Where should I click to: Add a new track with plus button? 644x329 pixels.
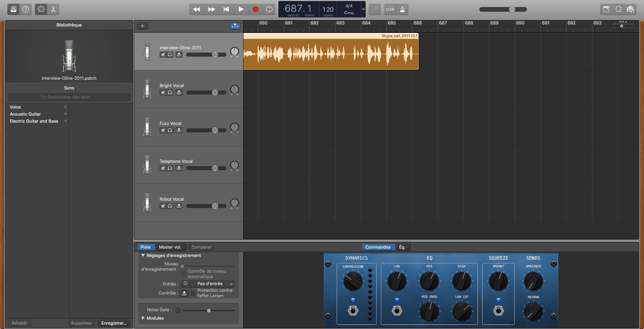pyautogui.click(x=142, y=26)
